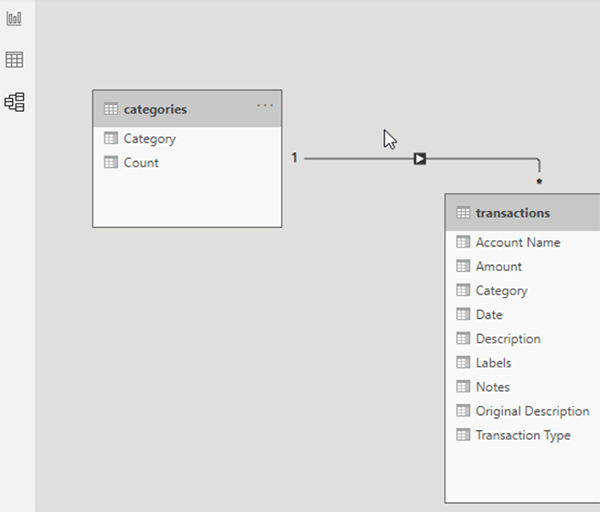The image size is (600, 512).
Task: Select Original Description field
Action: (x=523, y=411)
